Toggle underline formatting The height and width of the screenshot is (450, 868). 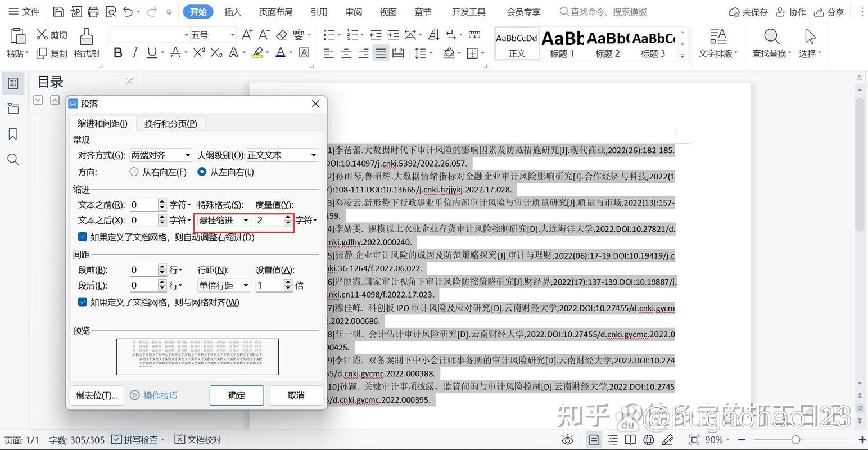click(152, 53)
